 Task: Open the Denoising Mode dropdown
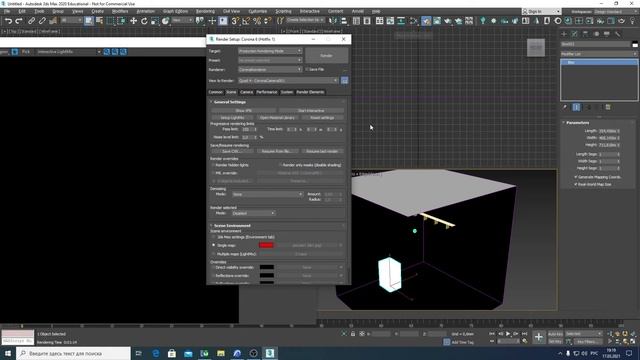pyautogui.click(x=267, y=194)
